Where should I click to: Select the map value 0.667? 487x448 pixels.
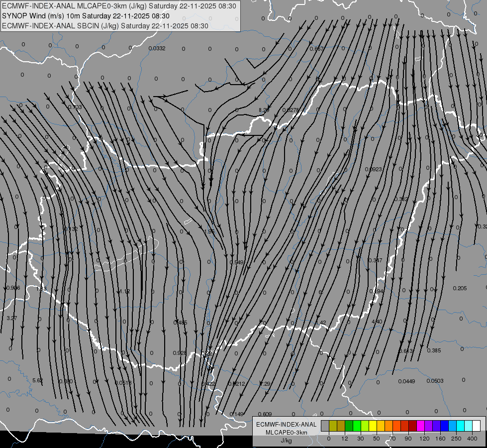pyautogui.click(x=316, y=49)
